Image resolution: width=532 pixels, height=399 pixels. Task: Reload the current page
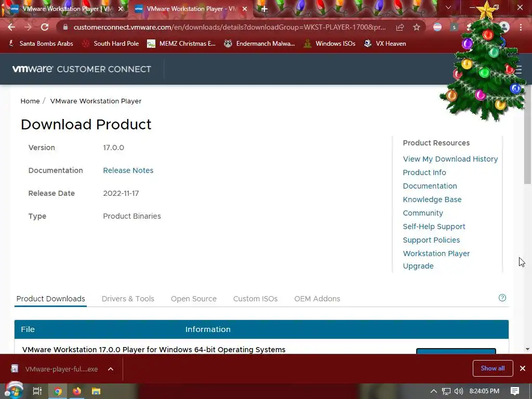click(45, 27)
